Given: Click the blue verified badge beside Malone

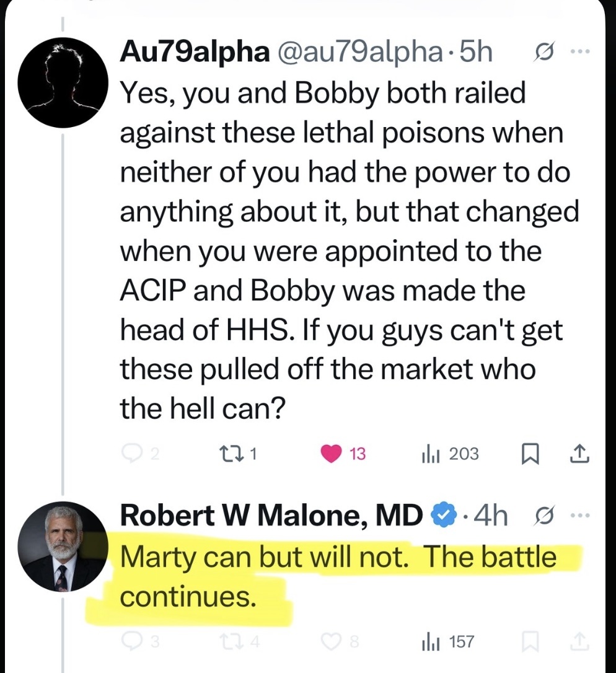Looking at the screenshot, I should [441, 516].
